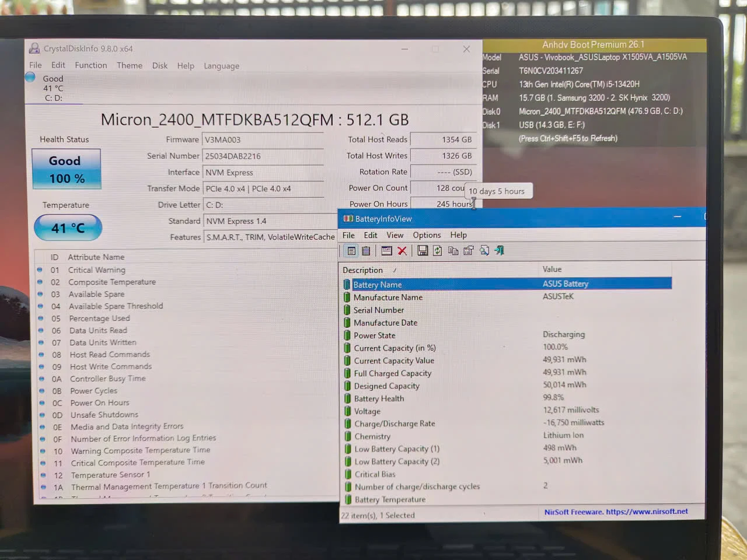The width and height of the screenshot is (747, 560).
Task: Click the 22 item(s), 1 Selected status text
Action: 378,516
